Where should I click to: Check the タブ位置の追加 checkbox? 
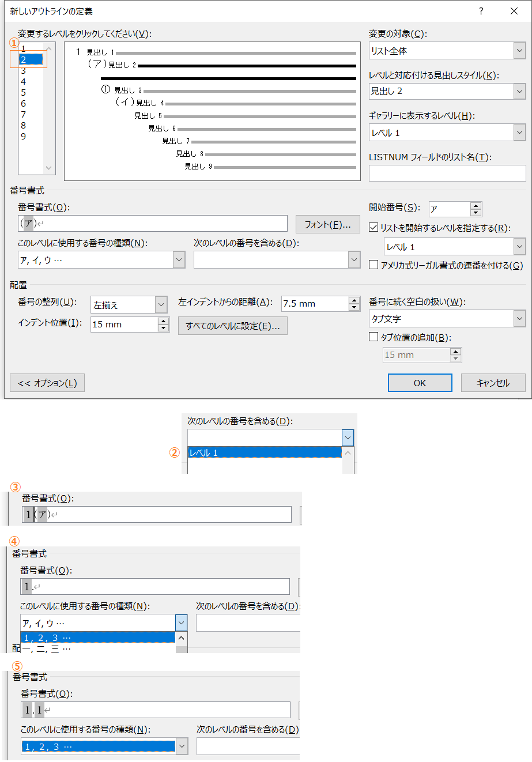coord(373,338)
